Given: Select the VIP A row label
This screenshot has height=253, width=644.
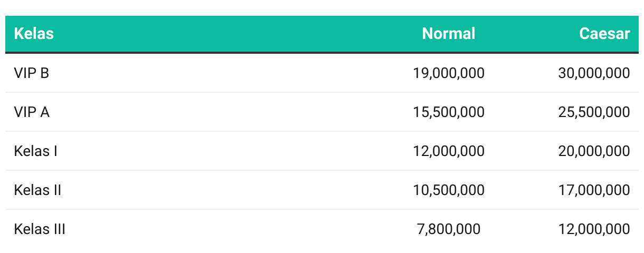Looking at the screenshot, I should pos(32,112).
